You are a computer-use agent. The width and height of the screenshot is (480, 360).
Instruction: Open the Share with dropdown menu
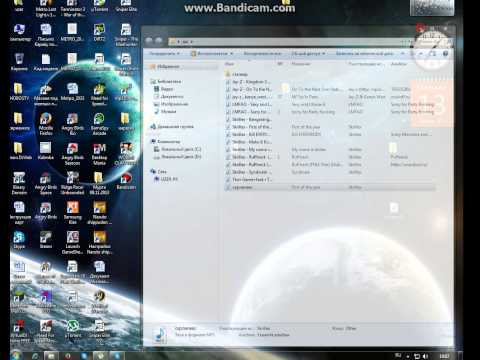[x=308, y=53]
